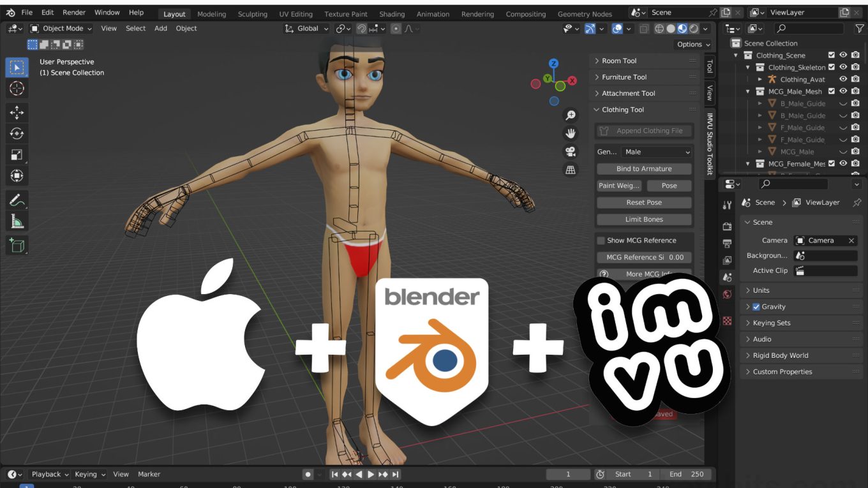Click the new scene icon next to Scene field

click(x=726, y=13)
